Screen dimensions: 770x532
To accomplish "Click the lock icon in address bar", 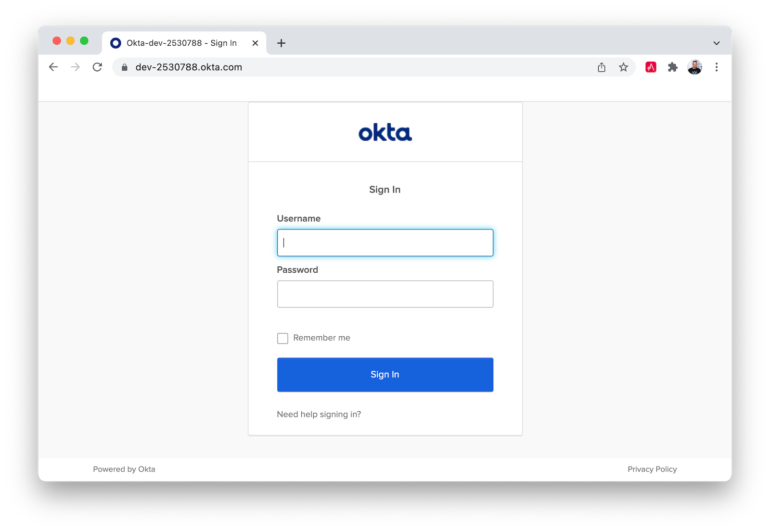I will click(x=125, y=67).
